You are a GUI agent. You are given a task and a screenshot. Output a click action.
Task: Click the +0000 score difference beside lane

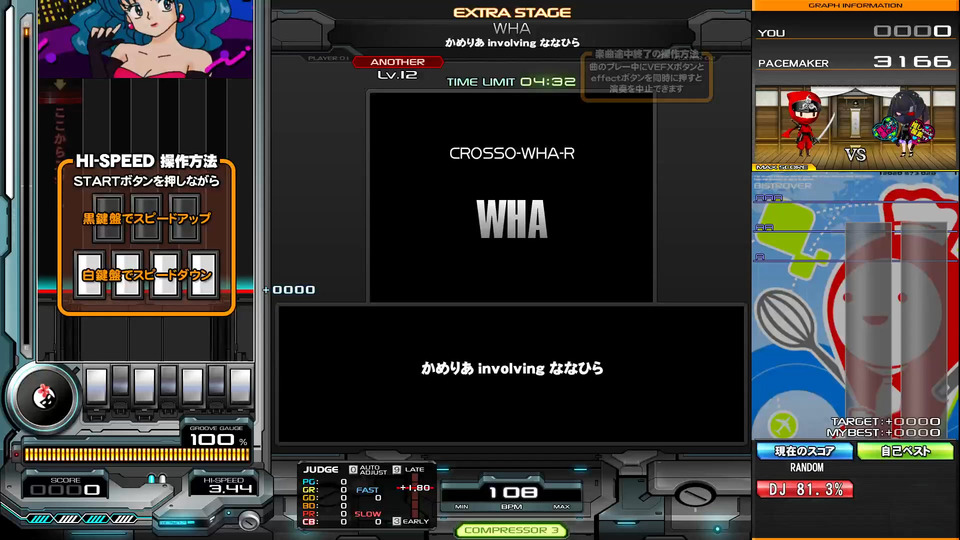pyautogui.click(x=289, y=290)
